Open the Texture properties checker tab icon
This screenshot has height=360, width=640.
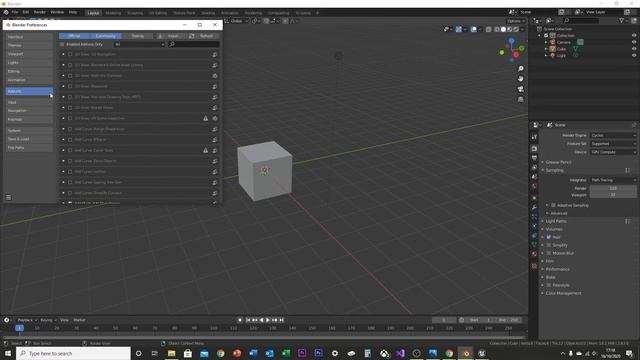point(534,266)
